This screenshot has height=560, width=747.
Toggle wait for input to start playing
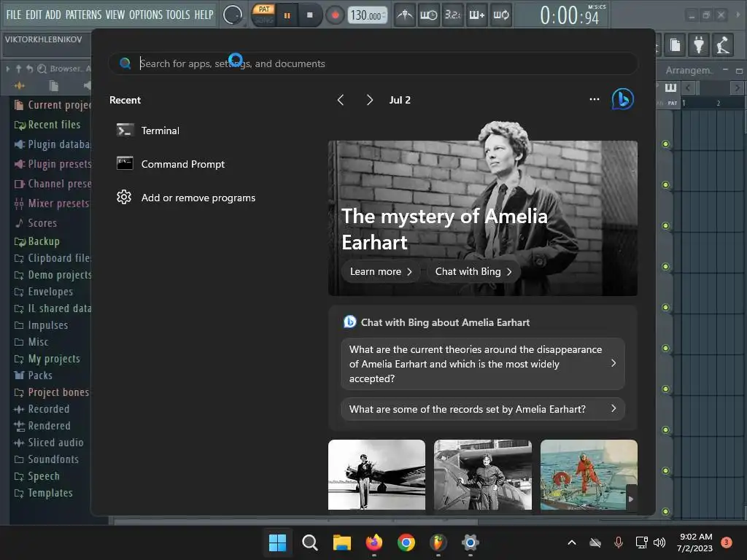click(428, 15)
